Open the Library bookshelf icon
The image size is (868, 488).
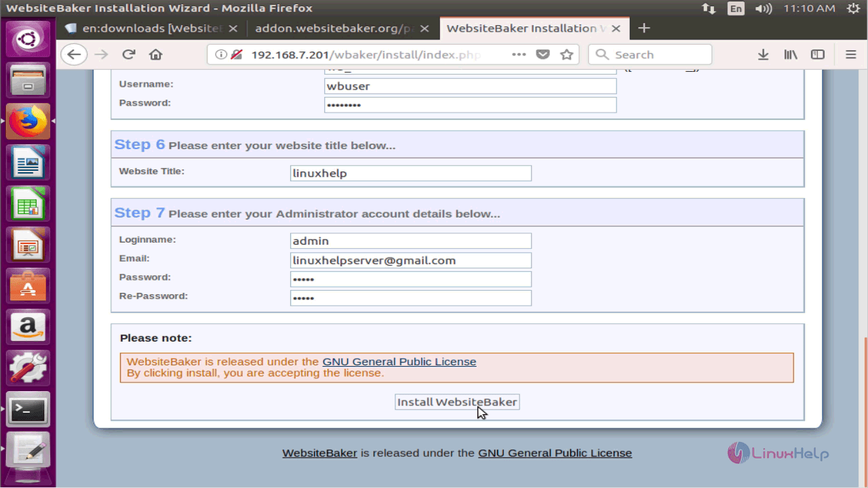(791, 55)
